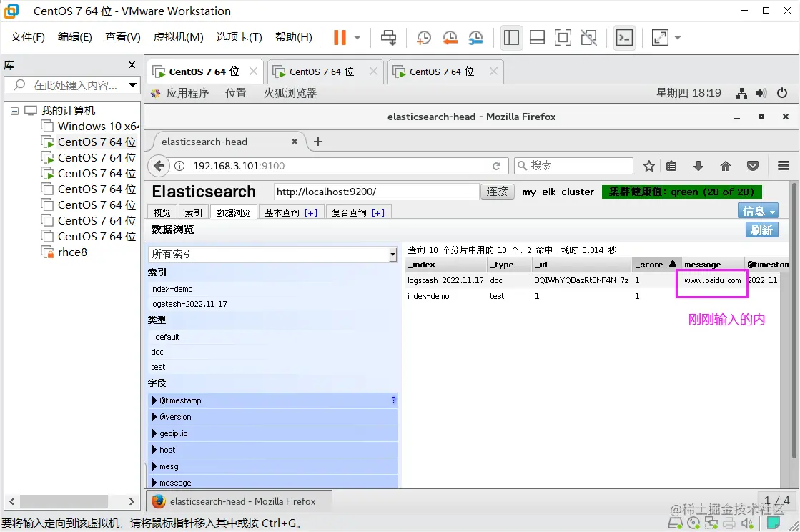Reload the page in Firefox

[x=496, y=166]
